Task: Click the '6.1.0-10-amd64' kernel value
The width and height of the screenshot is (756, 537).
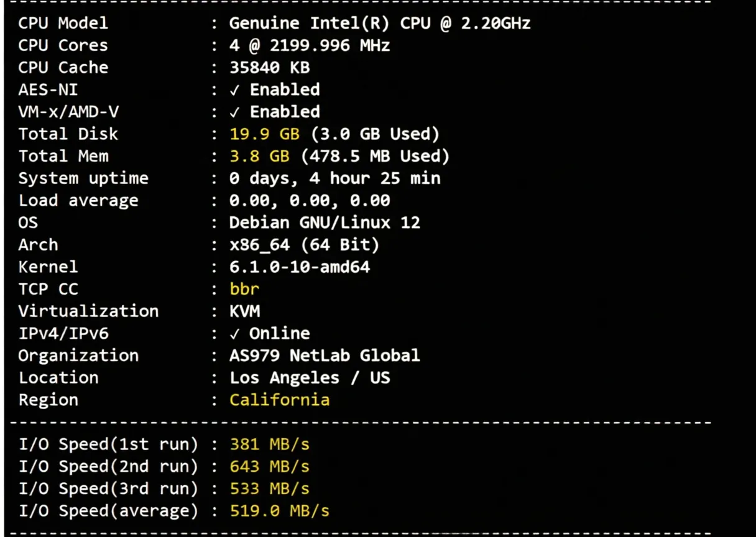Action: pos(300,267)
